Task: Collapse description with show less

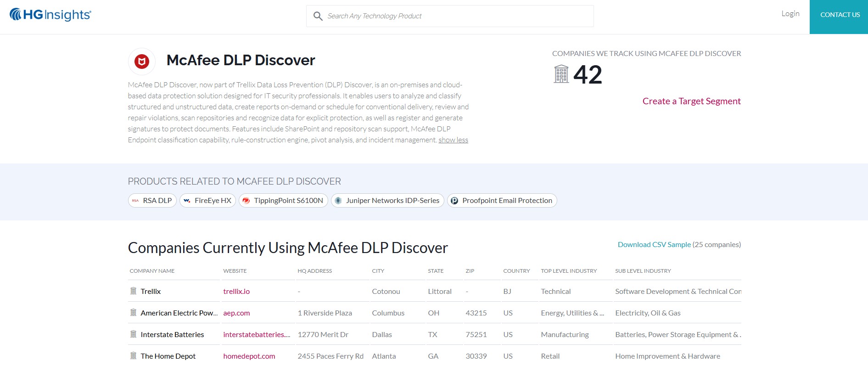Action: tap(453, 140)
